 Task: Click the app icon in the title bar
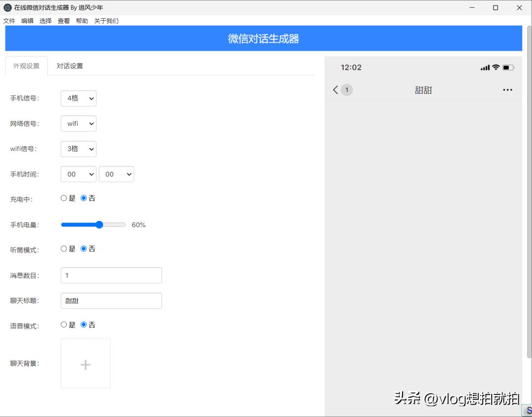click(7, 7)
